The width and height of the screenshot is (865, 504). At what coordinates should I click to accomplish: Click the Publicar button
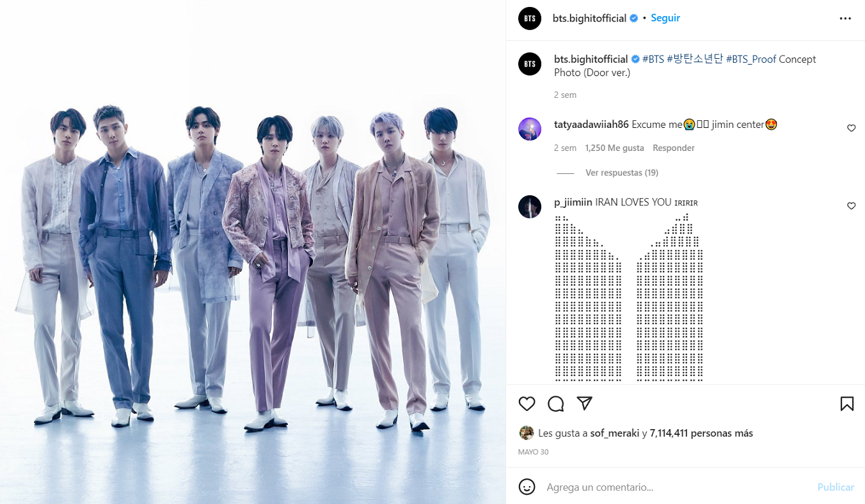click(x=836, y=487)
